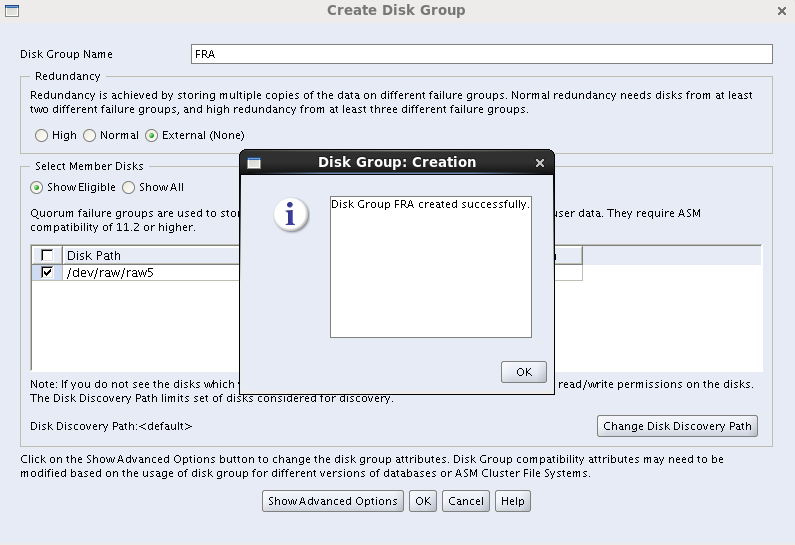Uncheck the /dev/raw/raw5 disk checkbox
The width and height of the screenshot is (795, 545).
click(x=47, y=272)
